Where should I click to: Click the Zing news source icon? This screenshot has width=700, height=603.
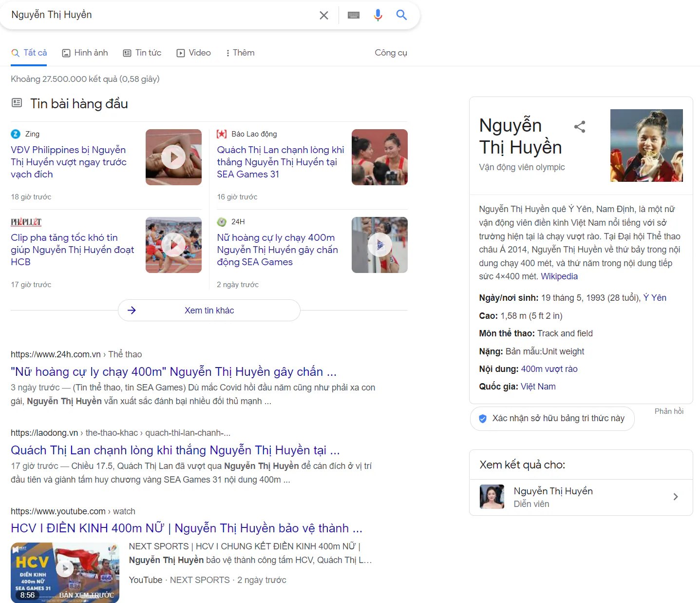click(16, 134)
